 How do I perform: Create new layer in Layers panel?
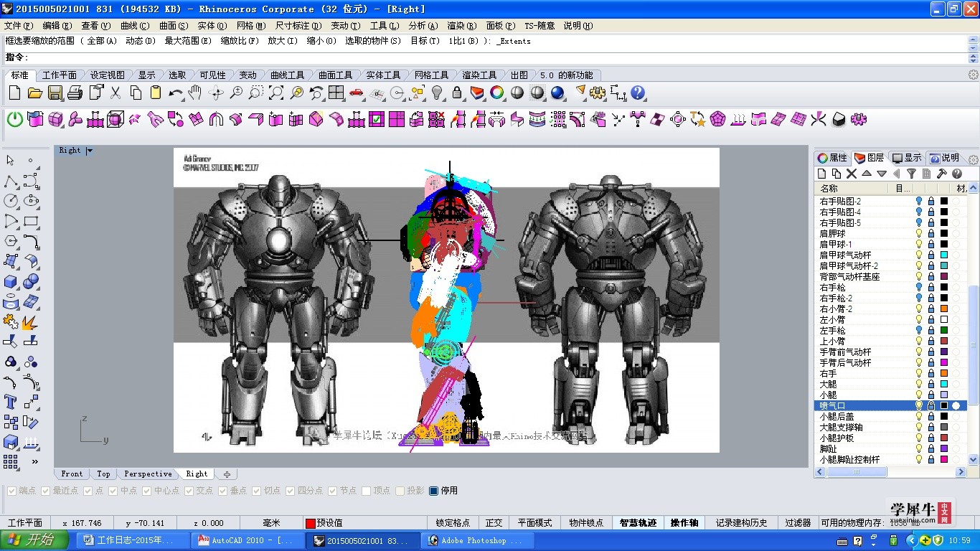(x=822, y=174)
